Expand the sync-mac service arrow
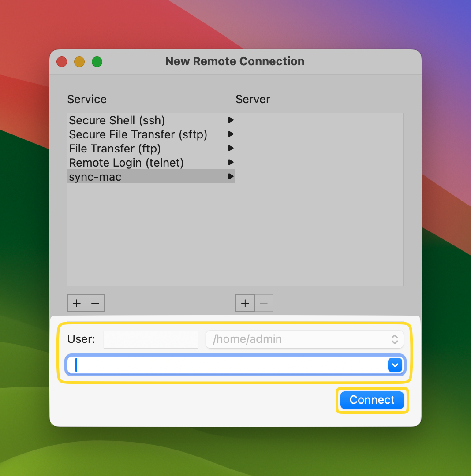Image resolution: width=471 pixels, height=476 pixels. pos(231,176)
